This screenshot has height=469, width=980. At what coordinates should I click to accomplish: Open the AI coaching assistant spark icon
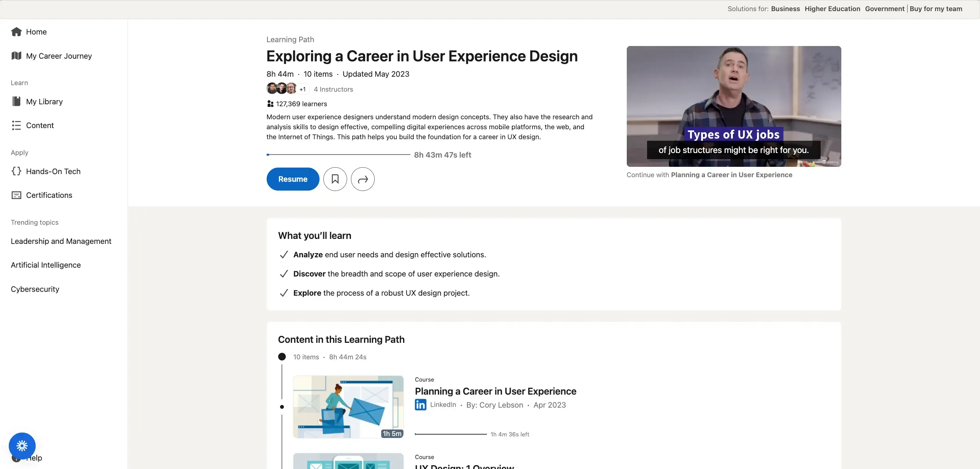22,446
